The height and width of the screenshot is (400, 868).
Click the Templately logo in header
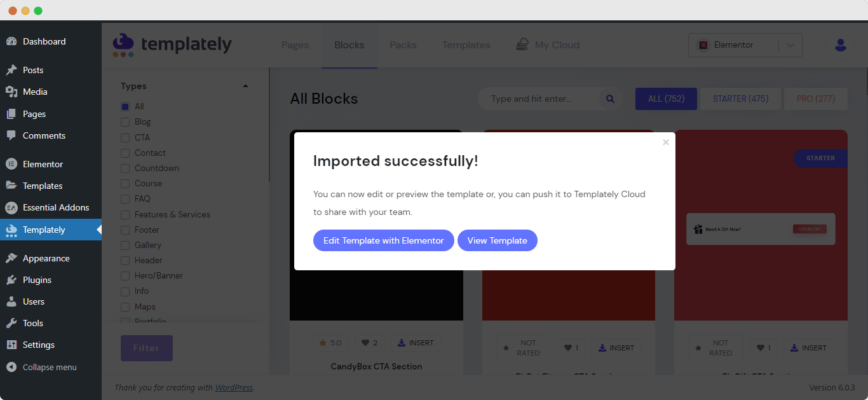click(172, 45)
